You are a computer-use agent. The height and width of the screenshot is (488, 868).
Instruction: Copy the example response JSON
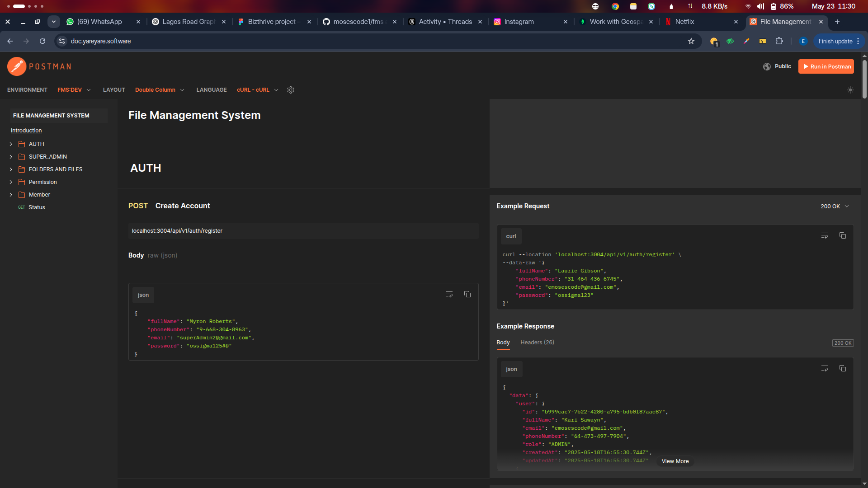pos(843,368)
